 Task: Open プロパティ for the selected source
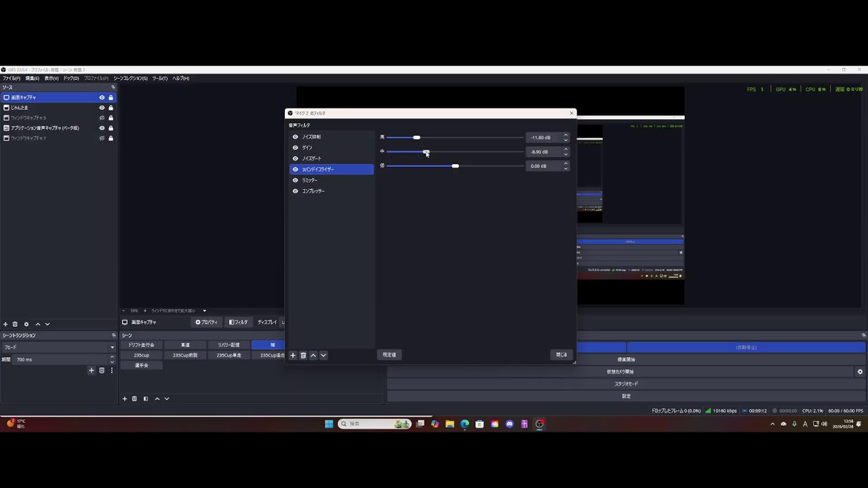point(207,323)
